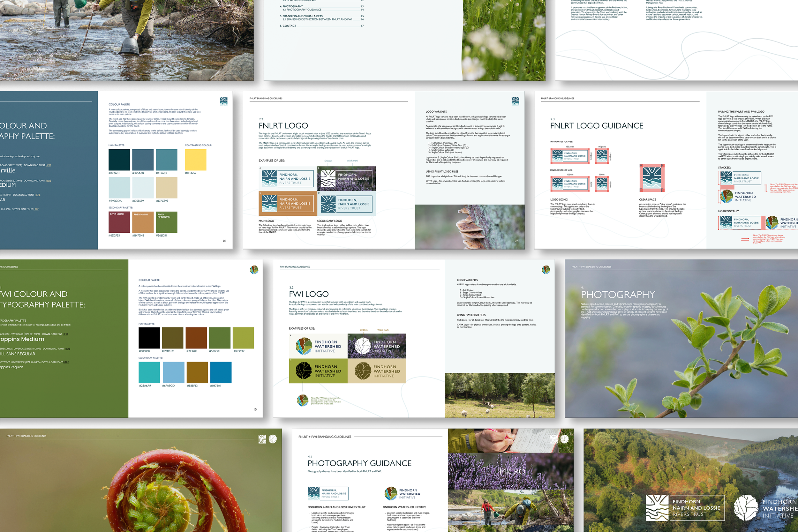
Task: Open 5. Contact entry in contents list
Action: click(288, 26)
